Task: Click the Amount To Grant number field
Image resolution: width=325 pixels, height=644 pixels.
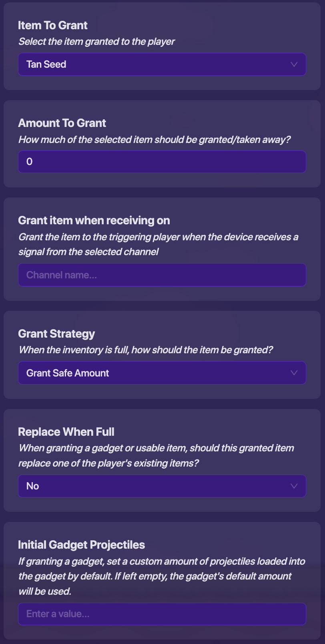Action: (x=162, y=162)
